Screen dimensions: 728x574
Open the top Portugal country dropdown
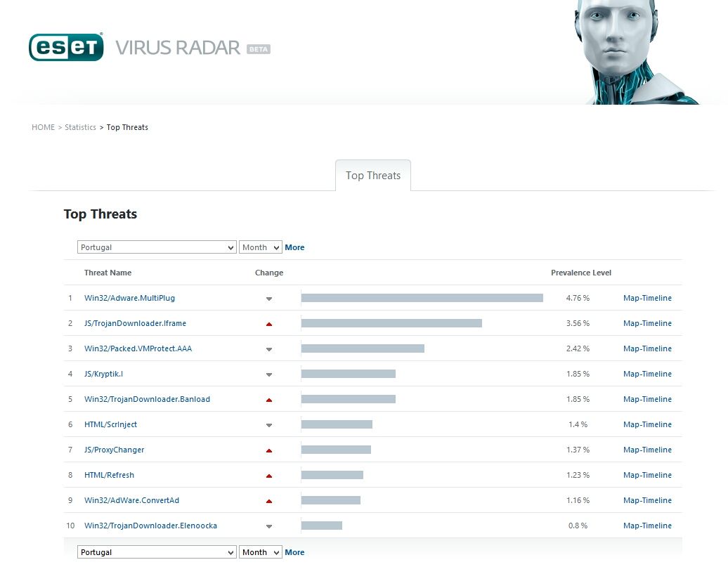pyautogui.click(x=157, y=247)
